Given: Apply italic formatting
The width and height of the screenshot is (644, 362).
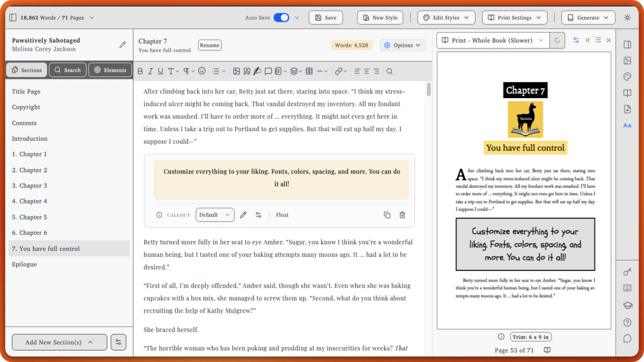Looking at the screenshot, I should pyautogui.click(x=150, y=71).
